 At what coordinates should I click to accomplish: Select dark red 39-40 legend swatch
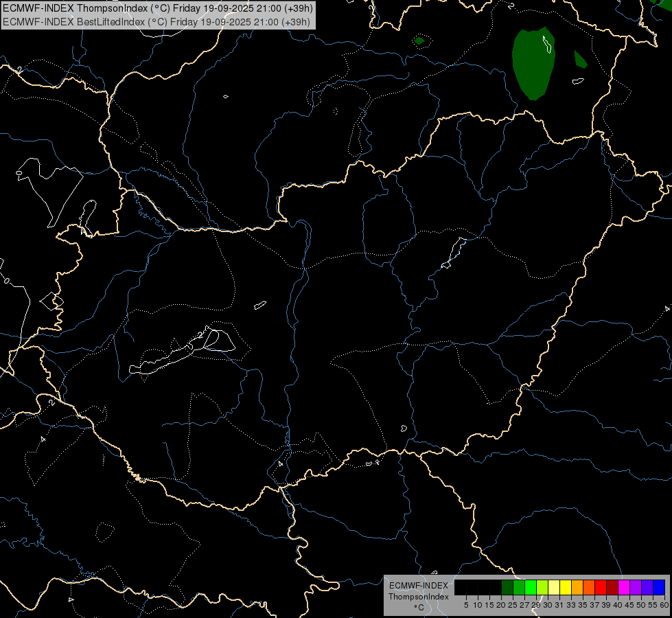tap(612, 587)
